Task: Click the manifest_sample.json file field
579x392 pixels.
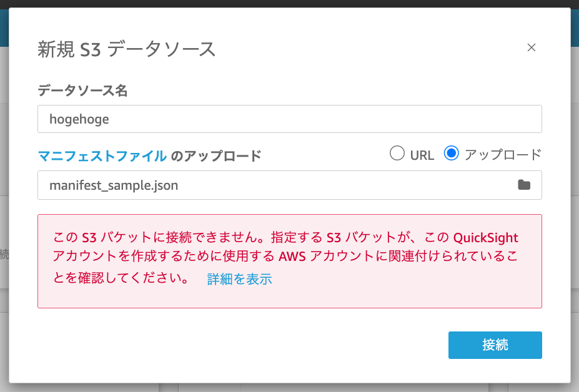Action: pos(290,185)
